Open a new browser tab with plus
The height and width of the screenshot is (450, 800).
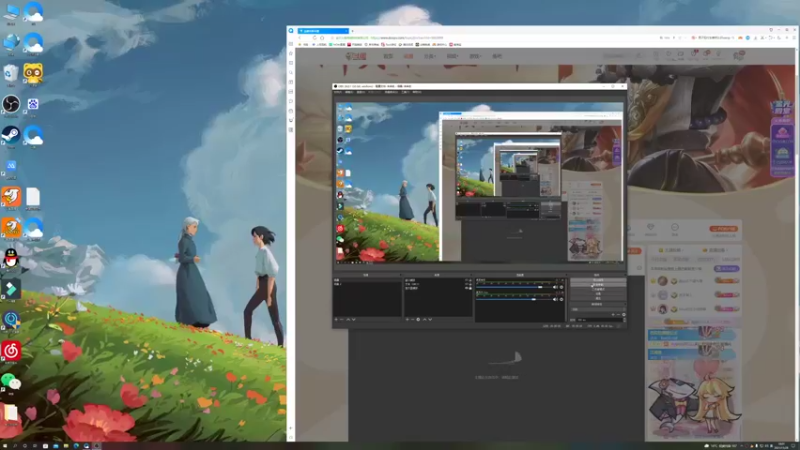click(x=352, y=31)
